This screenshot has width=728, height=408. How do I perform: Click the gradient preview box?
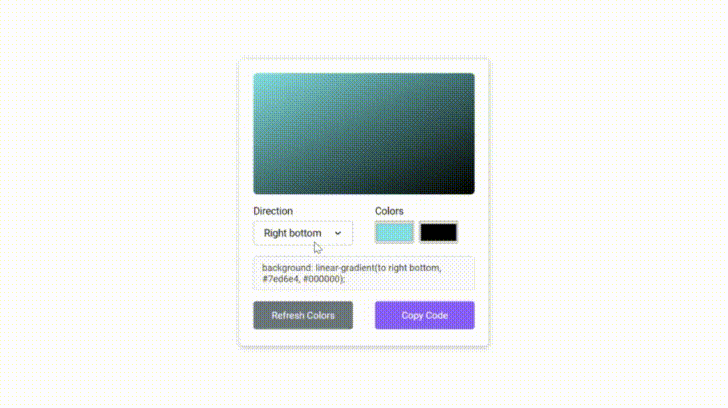(x=364, y=133)
